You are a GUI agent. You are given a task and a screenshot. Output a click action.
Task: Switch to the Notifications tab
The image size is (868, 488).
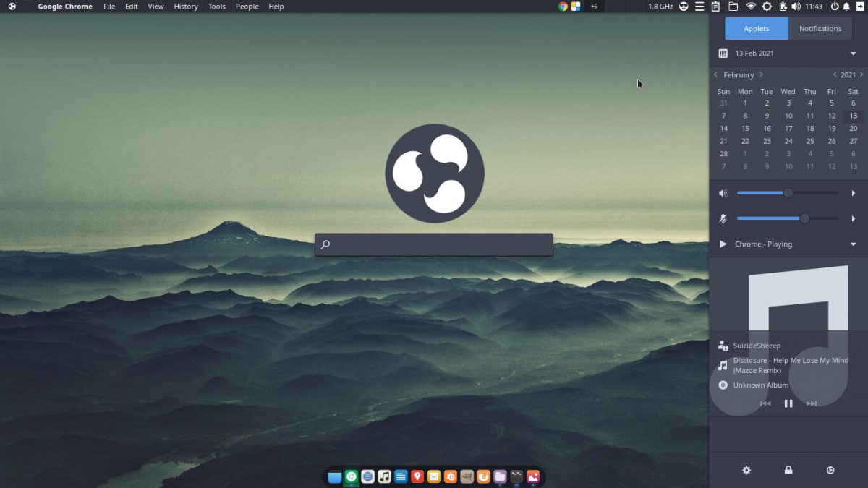[x=820, y=28]
